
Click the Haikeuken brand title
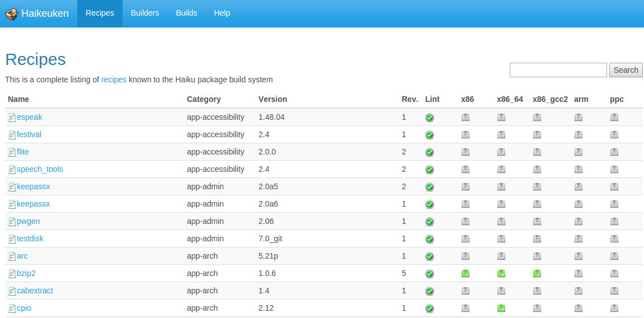click(45, 13)
